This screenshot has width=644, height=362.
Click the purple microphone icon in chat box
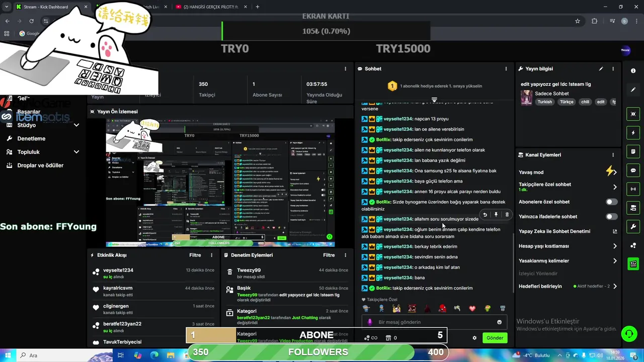[x=370, y=322]
